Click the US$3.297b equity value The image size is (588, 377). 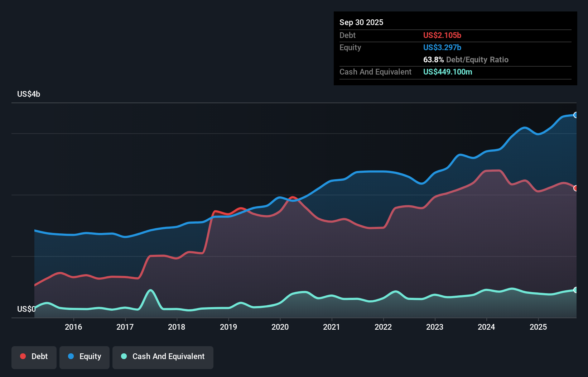coord(442,47)
